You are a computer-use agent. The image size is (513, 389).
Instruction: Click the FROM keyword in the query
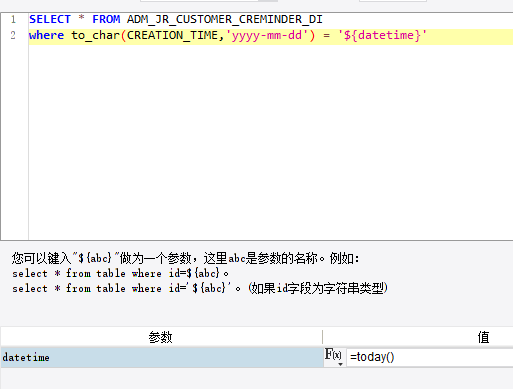(x=106, y=19)
